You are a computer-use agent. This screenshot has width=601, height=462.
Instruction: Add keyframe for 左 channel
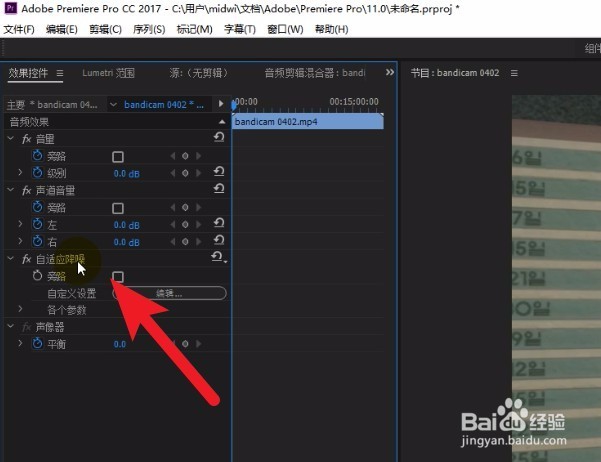(x=185, y=225)
